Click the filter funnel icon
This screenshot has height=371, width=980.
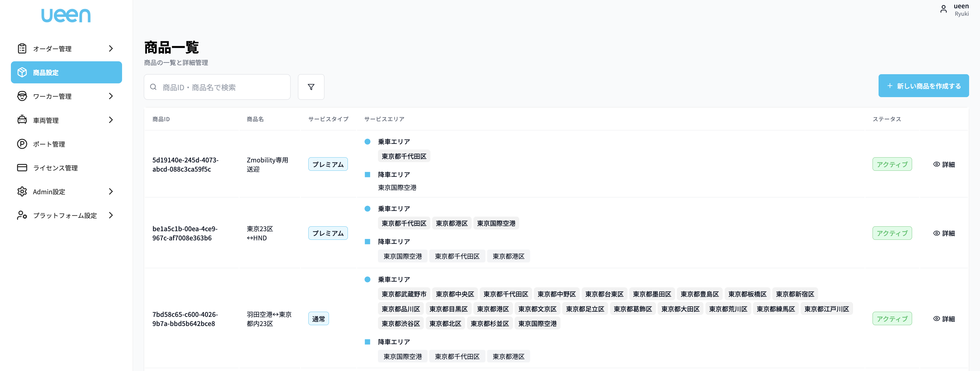point(311,87)
